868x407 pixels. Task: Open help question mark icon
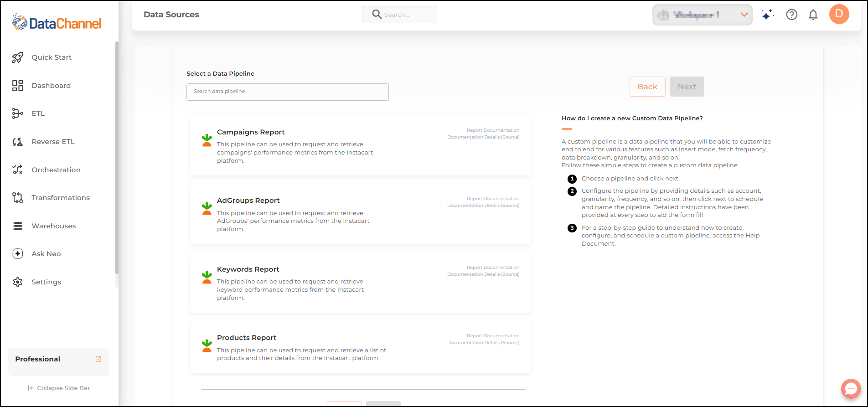coord(792,15)
